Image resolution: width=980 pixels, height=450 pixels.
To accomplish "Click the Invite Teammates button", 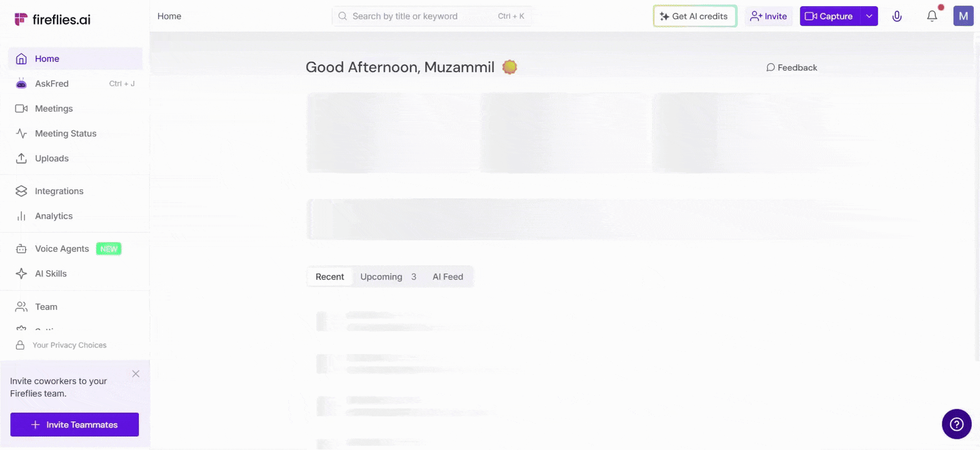I will 75,424.
